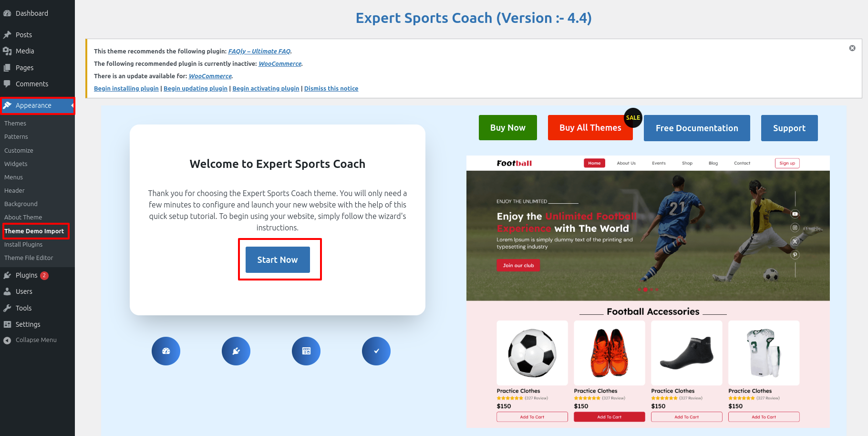Select Themes under Appearance
Screen dimensions: 868x436
pyautogui.click(x=15, y=124)
